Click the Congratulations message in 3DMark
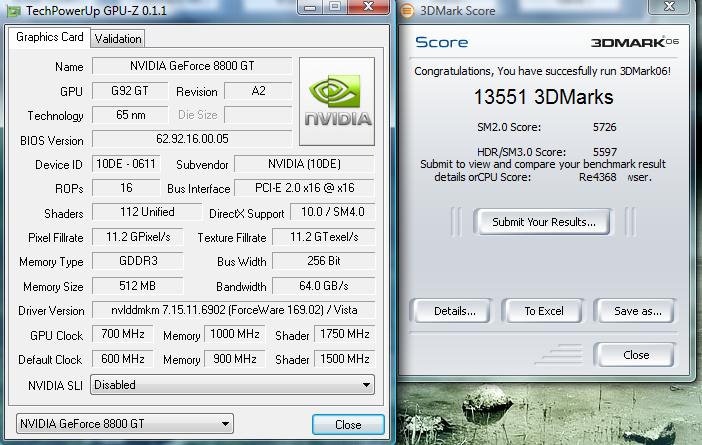The image size is (702, 445). tap(542, 71)
